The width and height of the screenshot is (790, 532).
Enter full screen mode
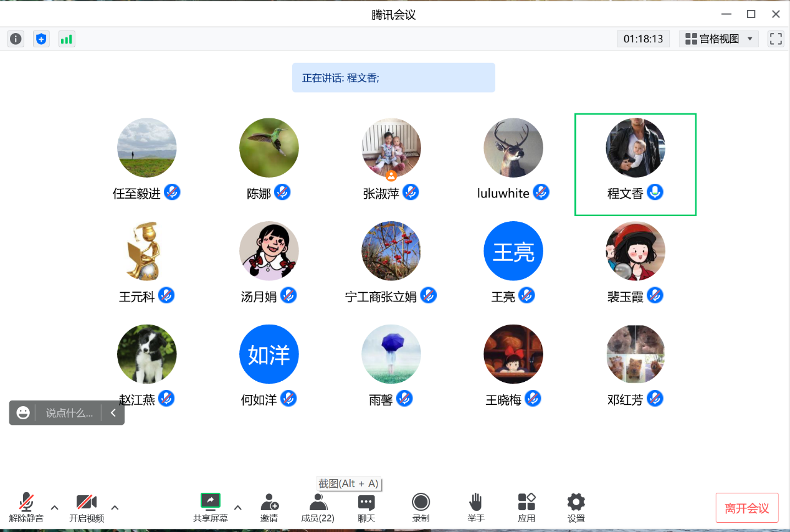tap(776, 39)
